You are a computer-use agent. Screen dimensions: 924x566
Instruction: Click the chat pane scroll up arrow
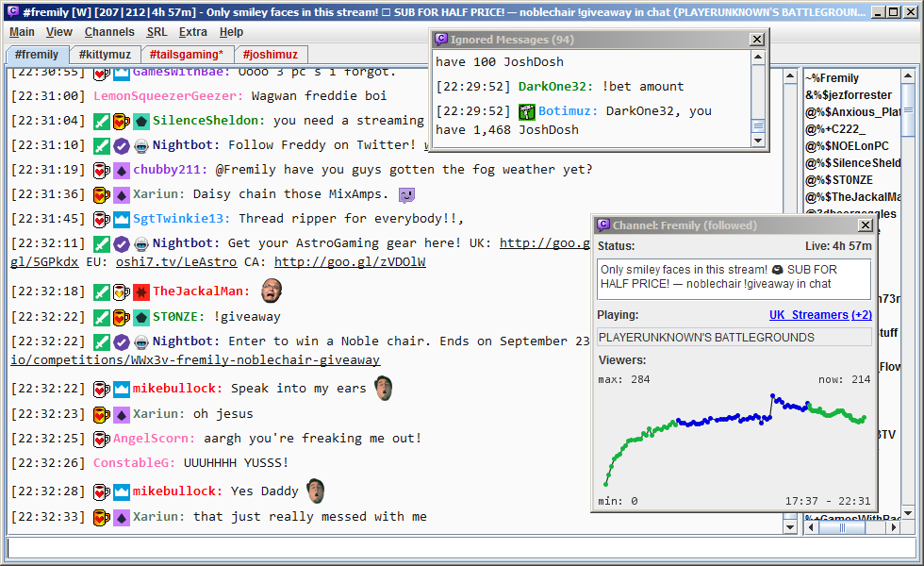click(x=790, y=76)
